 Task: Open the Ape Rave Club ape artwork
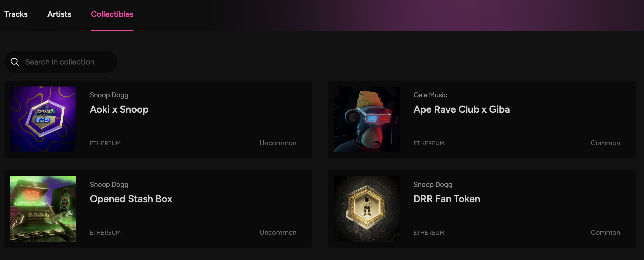click(367, 119)
